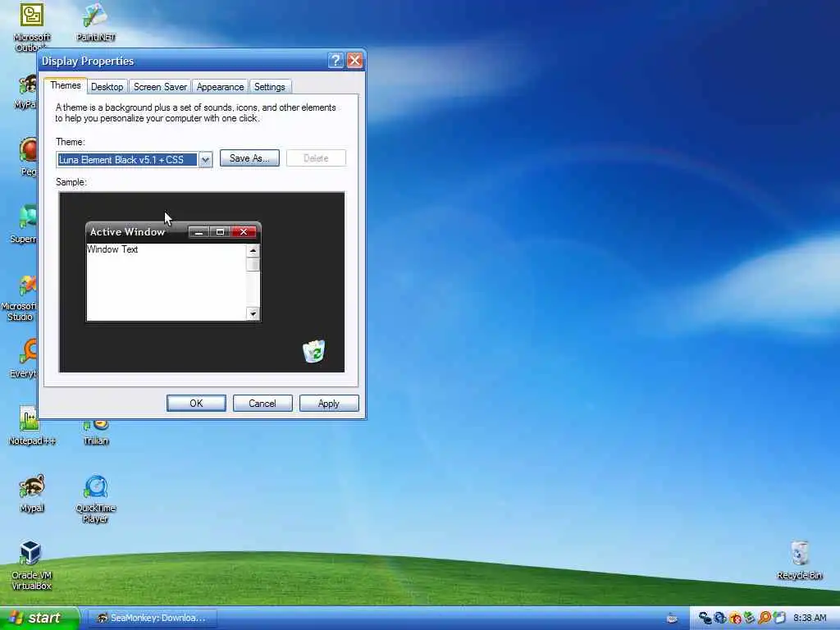
Task: Switch to the Desktop tab
Action: tap(107, 87)
